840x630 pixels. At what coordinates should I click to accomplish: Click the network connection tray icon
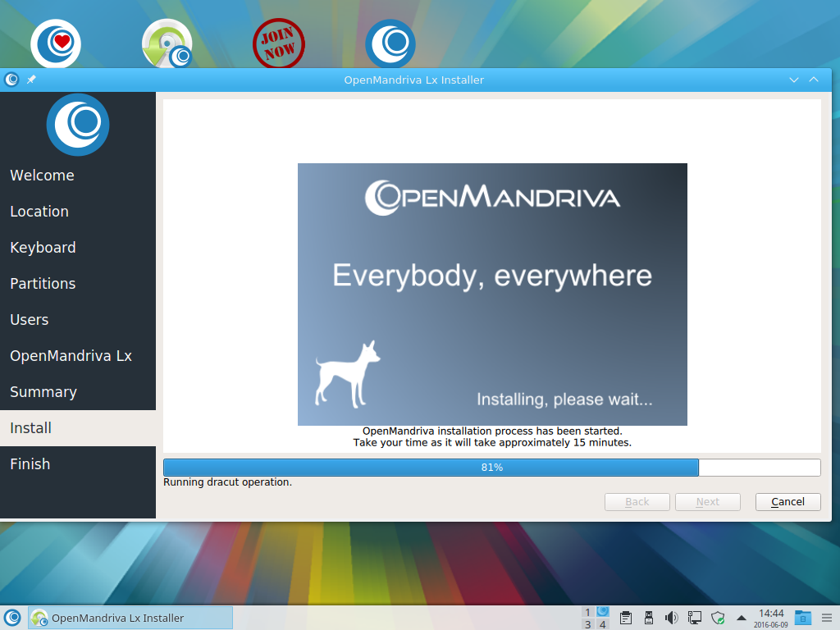694,618
